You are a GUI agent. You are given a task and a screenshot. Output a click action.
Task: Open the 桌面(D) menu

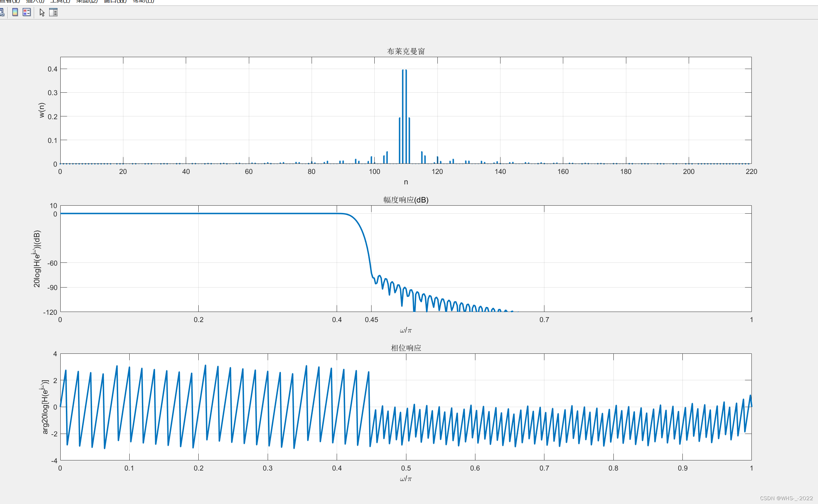point(87,1)
